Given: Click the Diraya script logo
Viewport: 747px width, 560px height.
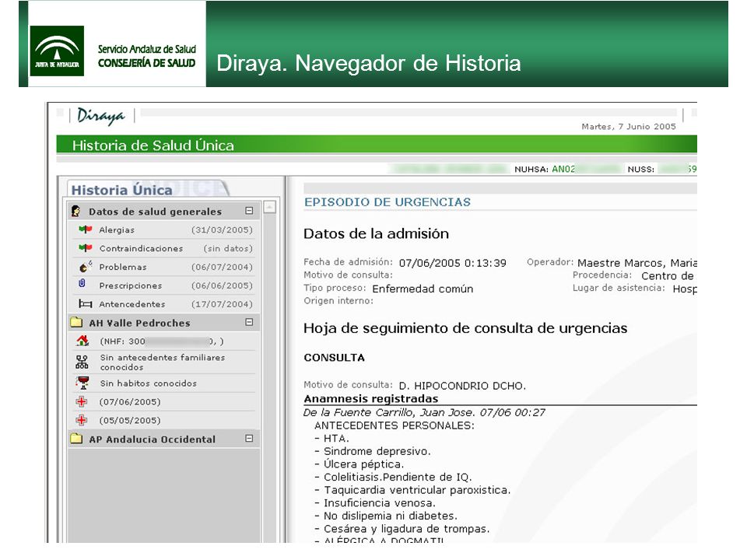Looking at the screenshot, I should click(101, 116).
